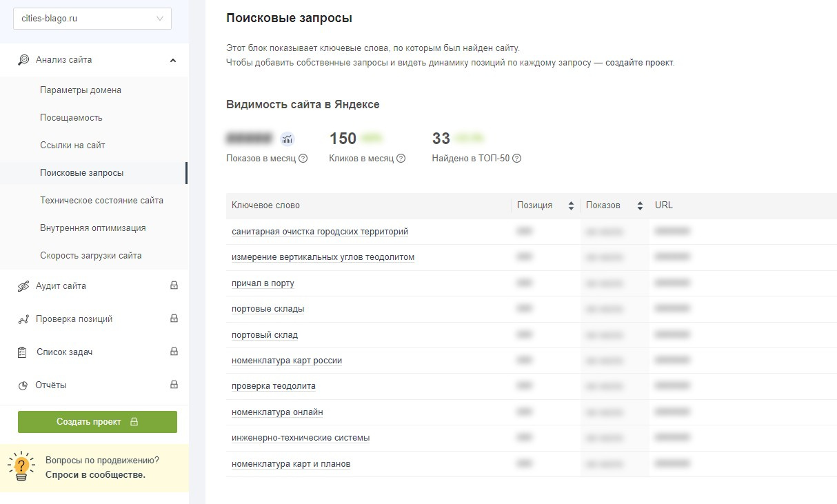Click help icon next to Показов в месяц

point(303,159)
